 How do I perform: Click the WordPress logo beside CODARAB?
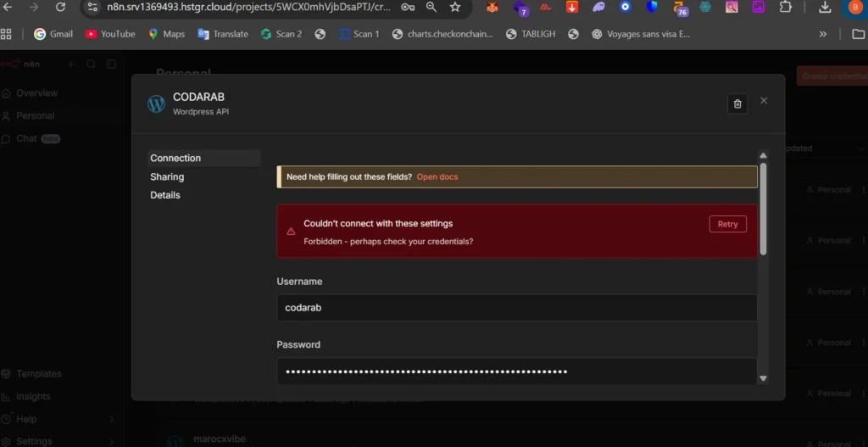coord(156,103)
